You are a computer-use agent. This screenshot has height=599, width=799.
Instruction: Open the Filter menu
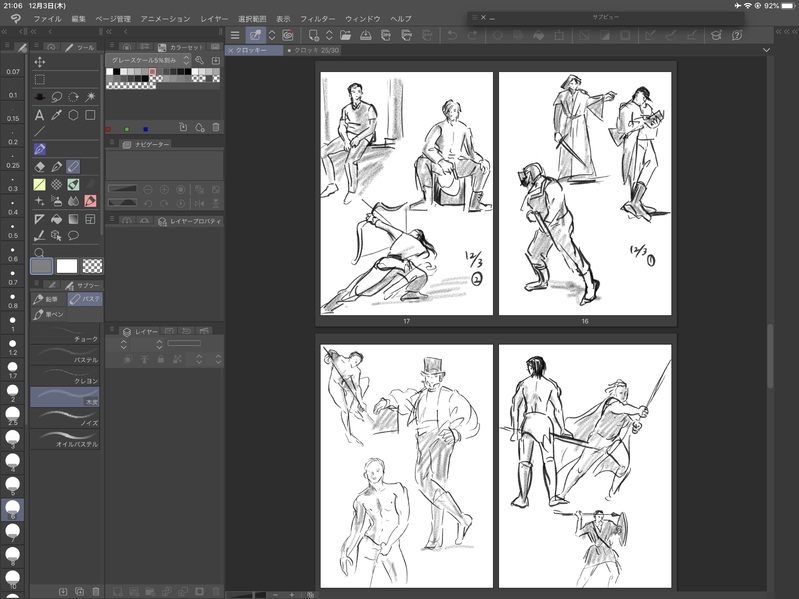[x=317, y=19]
